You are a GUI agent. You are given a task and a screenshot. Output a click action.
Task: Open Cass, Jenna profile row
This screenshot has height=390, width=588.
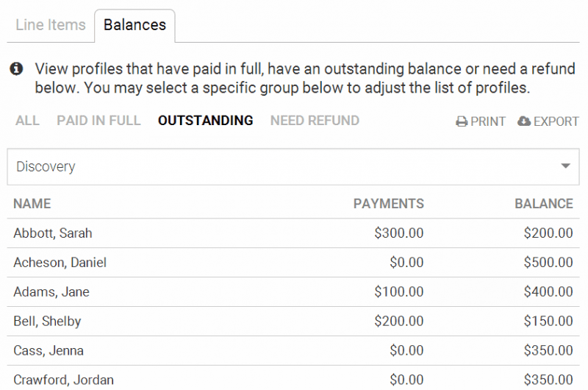coord(49,351)
